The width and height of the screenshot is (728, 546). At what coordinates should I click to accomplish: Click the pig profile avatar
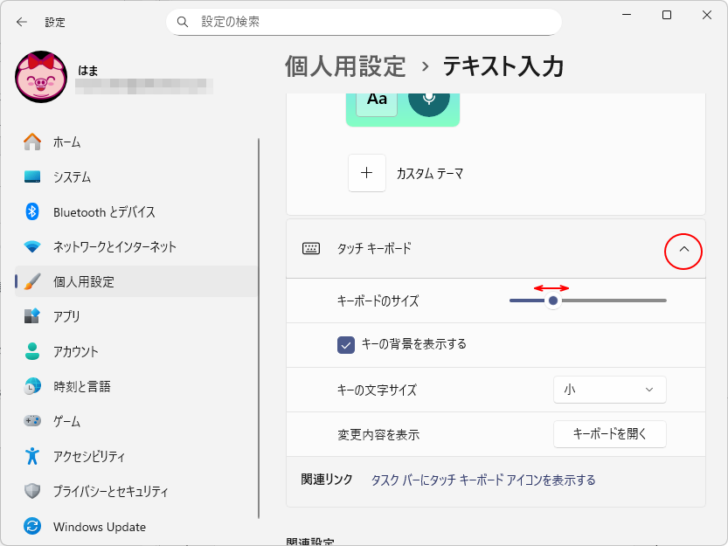click(x=41, y=77)
